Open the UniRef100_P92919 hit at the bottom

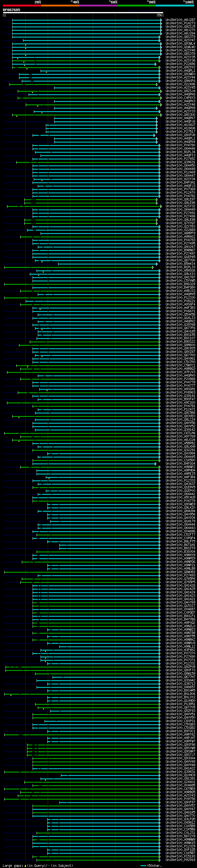pos(180,860)
